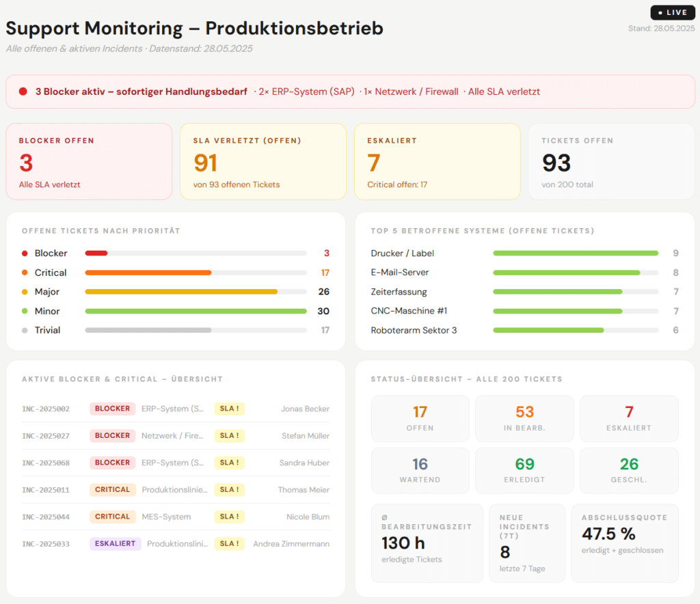Click the LIVE status badge

(673, 12)
